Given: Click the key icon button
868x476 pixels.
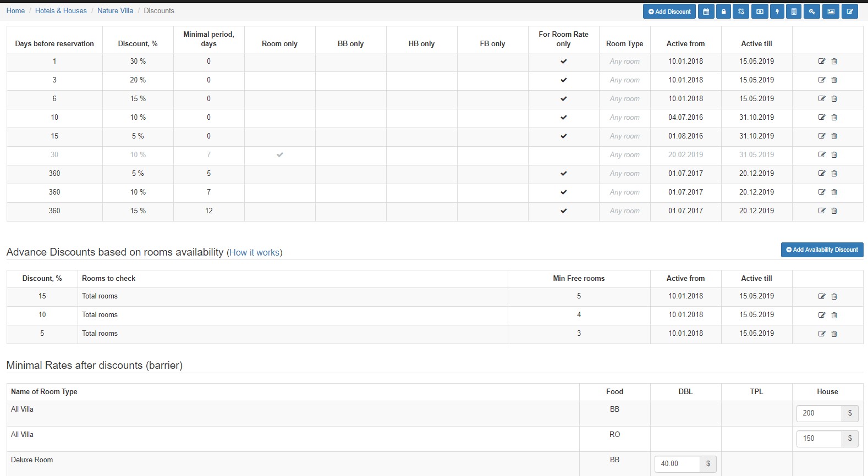Looking at the screenshot, I should click(812, 12).
